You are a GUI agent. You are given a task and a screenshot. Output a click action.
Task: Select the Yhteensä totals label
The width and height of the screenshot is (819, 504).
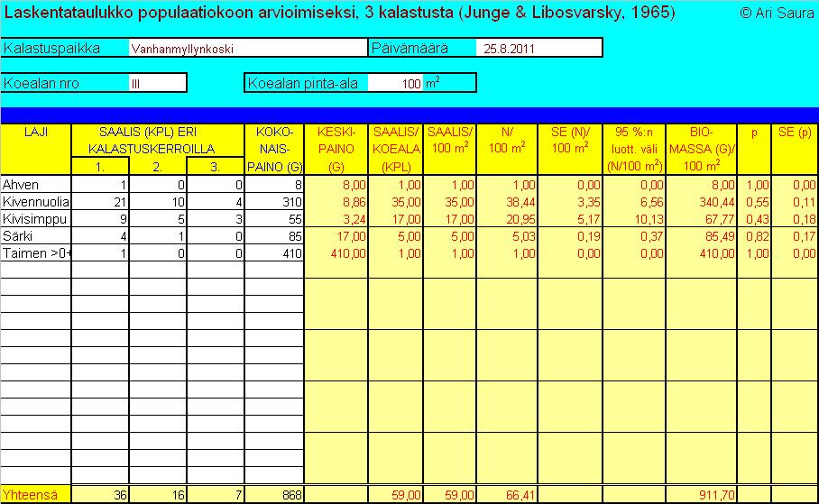(36, 495)
